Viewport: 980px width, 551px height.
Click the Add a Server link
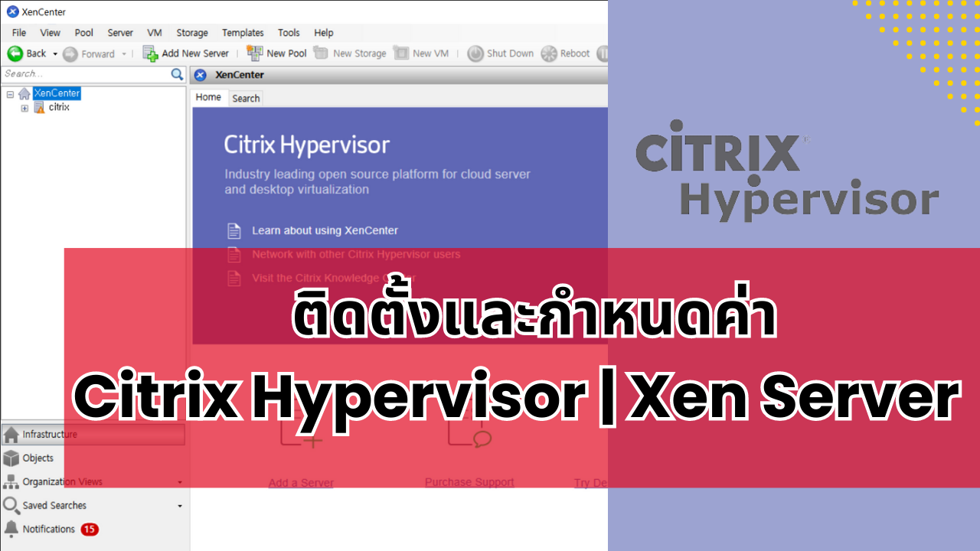tap(301, 483)
